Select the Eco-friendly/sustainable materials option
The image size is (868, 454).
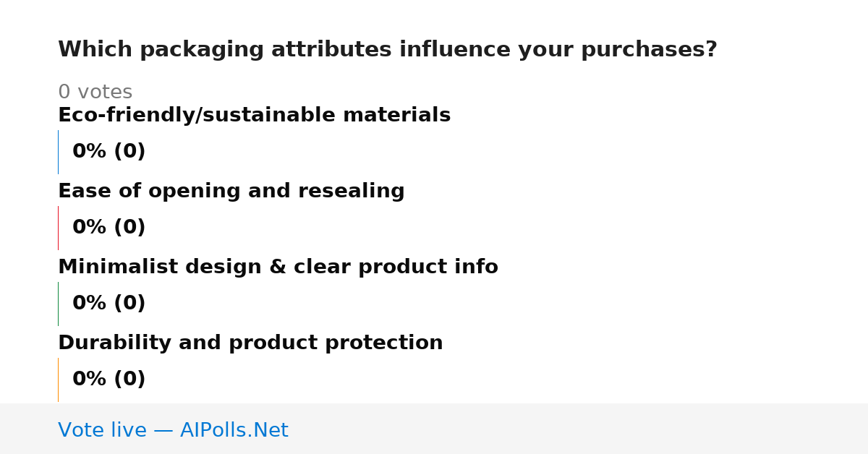coord(254,116)
